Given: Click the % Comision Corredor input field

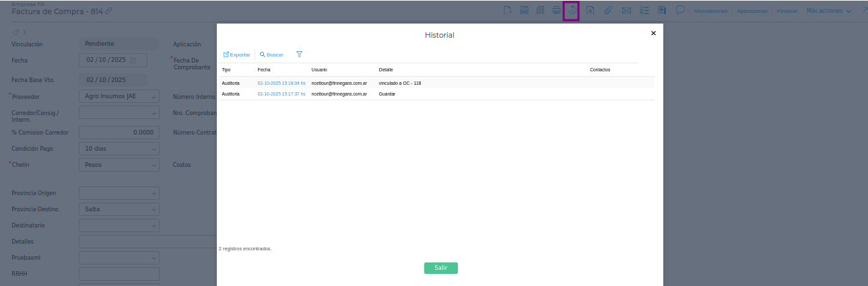Looking at the screenshot, I should [119, 133].
